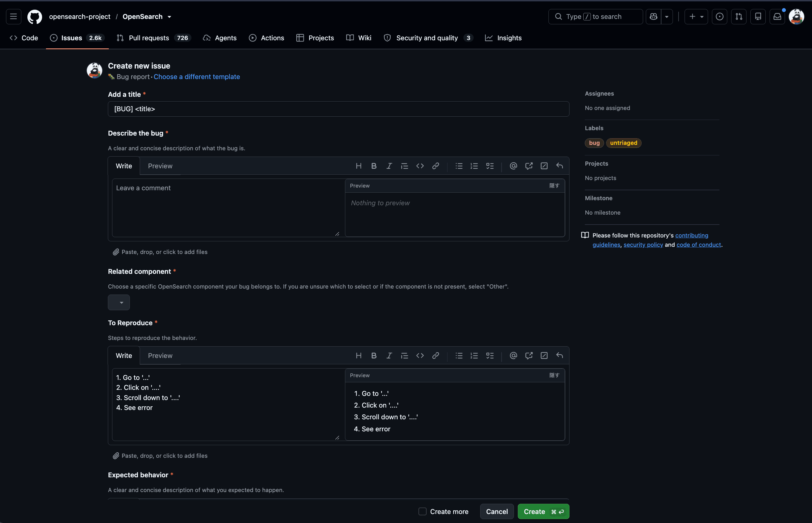Image resolution: width=812 pixels, height=523 pixels.
Task: Insert saved reply in Describe the bug editor
Action: 560,166
